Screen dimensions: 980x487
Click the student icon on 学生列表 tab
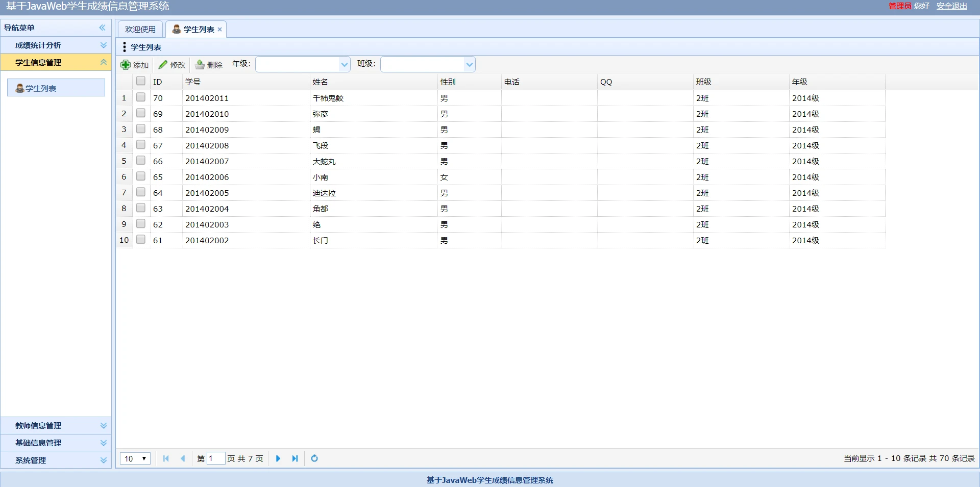177,29
